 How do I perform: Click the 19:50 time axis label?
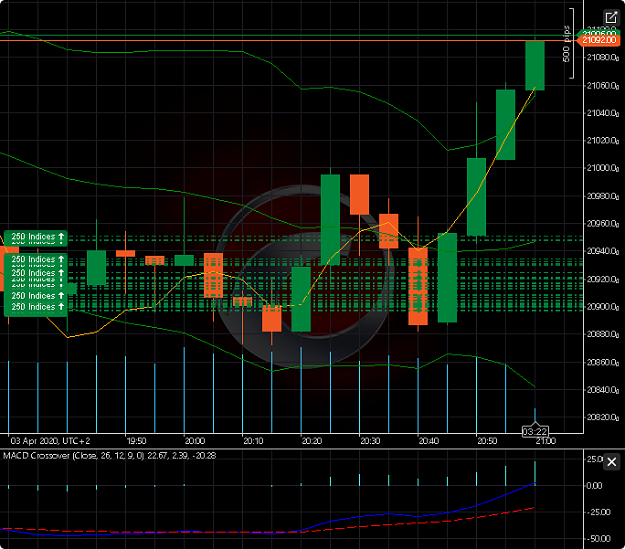tap(136, 441)
